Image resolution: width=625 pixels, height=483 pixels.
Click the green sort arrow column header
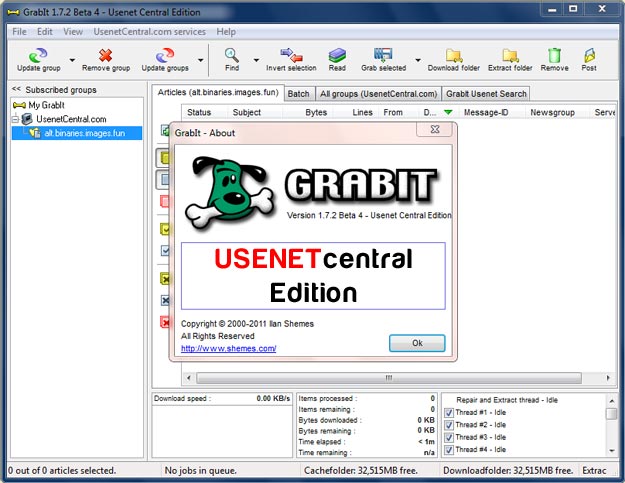[448, 112]
